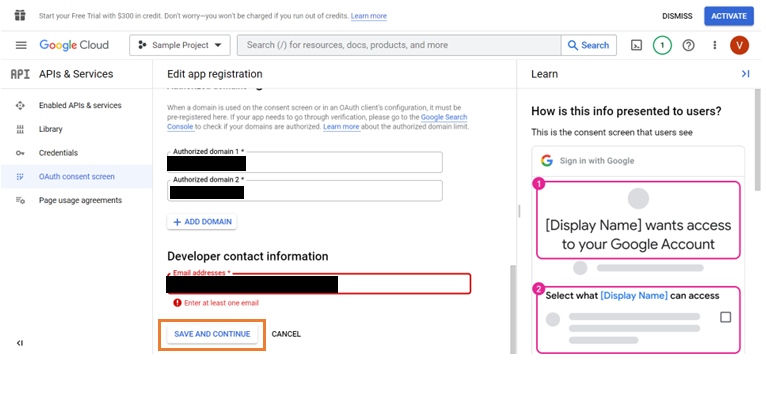The image size is (766, 400).
Task: Collapse the Learn panel arrow icon
Action: [745, 74]
